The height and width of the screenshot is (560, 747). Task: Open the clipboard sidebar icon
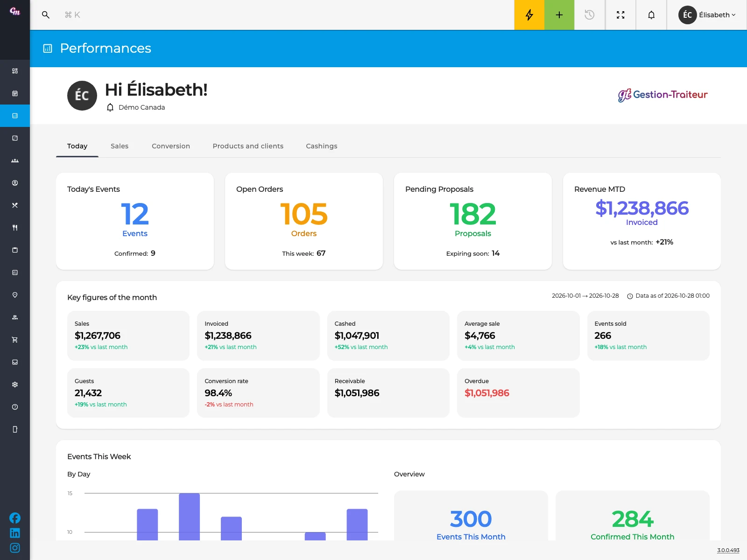[15, 250]
